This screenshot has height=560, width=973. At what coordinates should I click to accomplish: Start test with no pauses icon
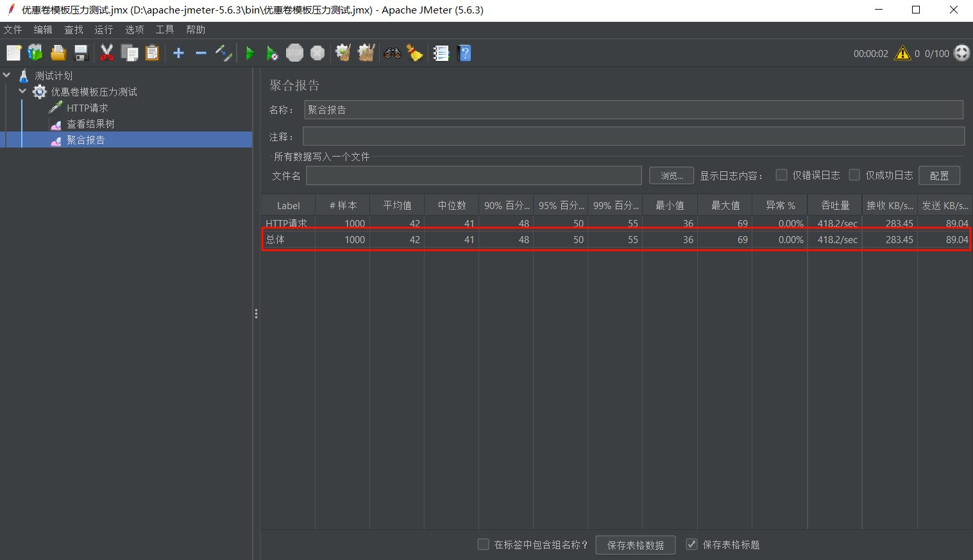[272, 53]
